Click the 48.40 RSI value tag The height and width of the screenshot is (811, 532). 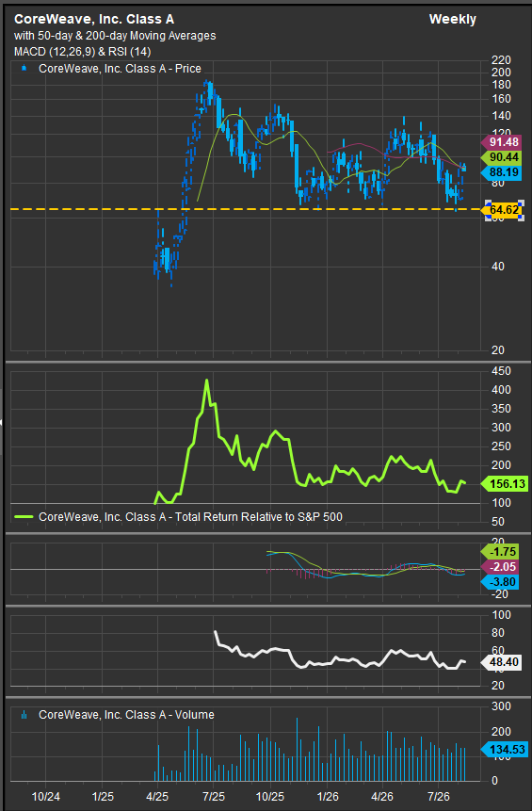coord(503,662)
